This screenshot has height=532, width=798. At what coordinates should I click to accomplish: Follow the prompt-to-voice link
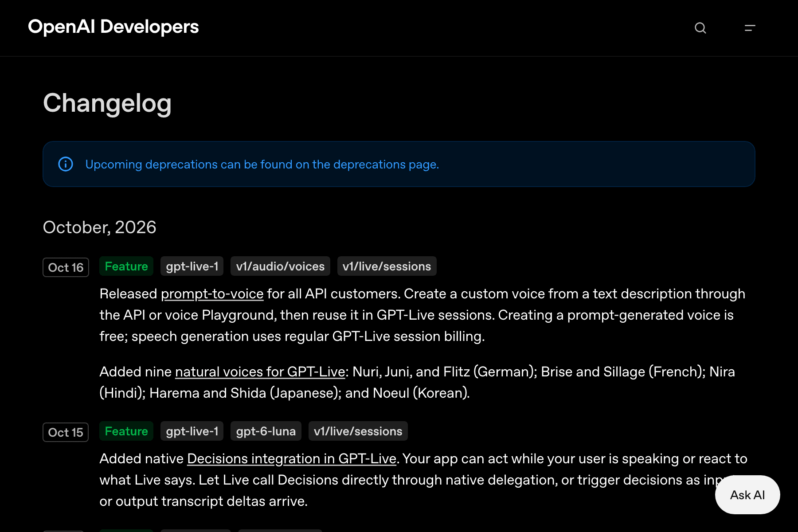click(212, 293)
